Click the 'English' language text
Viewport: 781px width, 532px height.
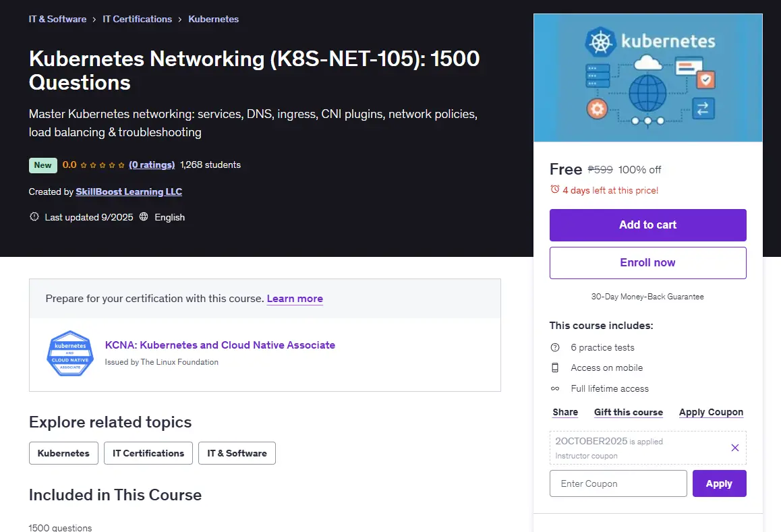169,217
